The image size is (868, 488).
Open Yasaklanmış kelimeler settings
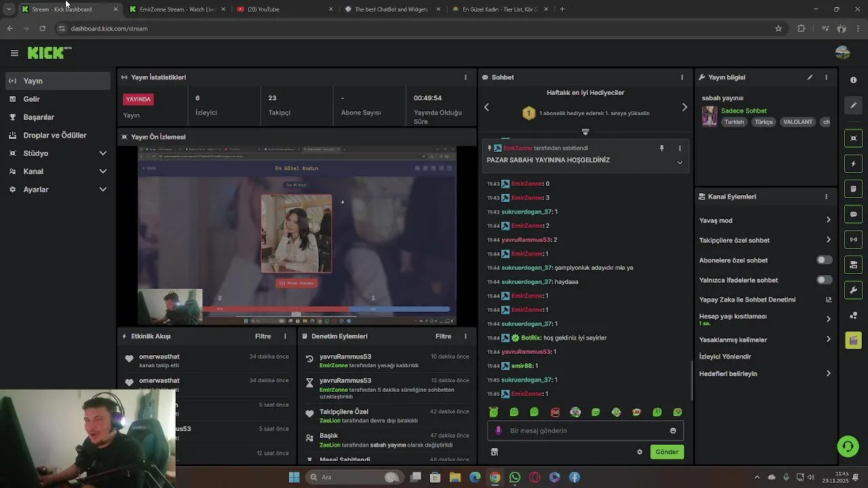coord(828,340)
